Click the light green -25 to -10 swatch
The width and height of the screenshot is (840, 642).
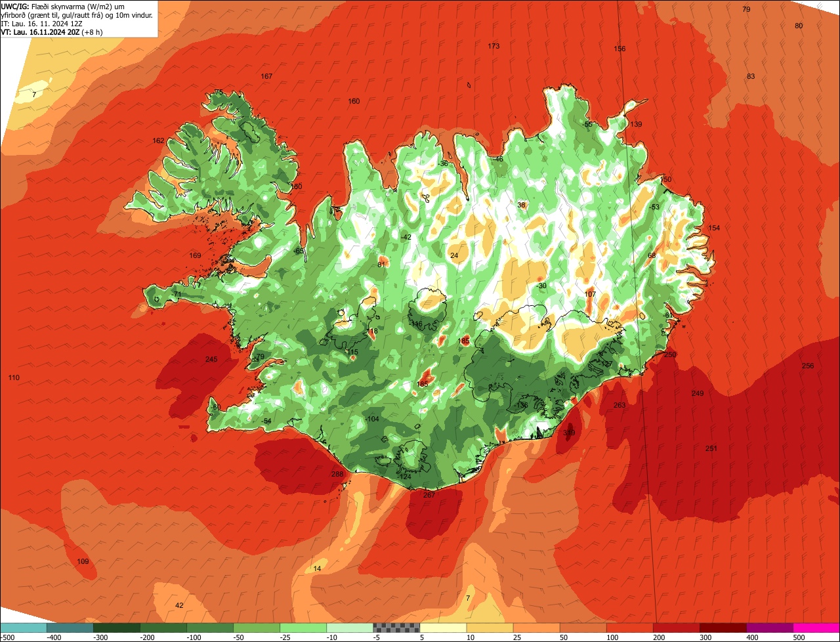pyautogui.click(x=303, y=628)
